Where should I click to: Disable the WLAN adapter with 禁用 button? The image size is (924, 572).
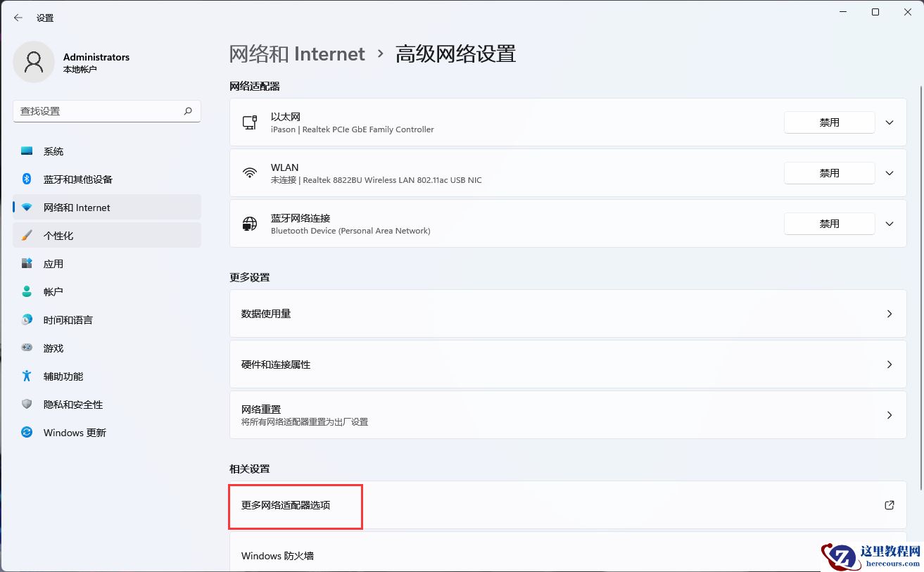pyautogui.click(x=829, y=172)
